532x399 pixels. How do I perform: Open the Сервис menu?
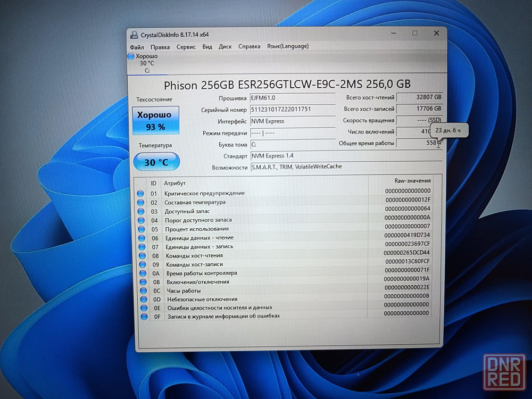[x=186, y=47]
